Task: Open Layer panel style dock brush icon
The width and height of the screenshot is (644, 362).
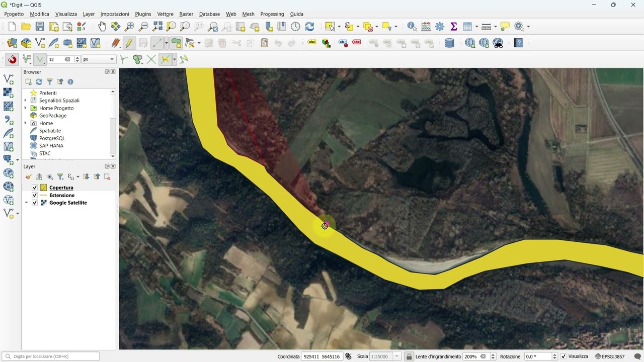Action: click(x=28, y=176)
